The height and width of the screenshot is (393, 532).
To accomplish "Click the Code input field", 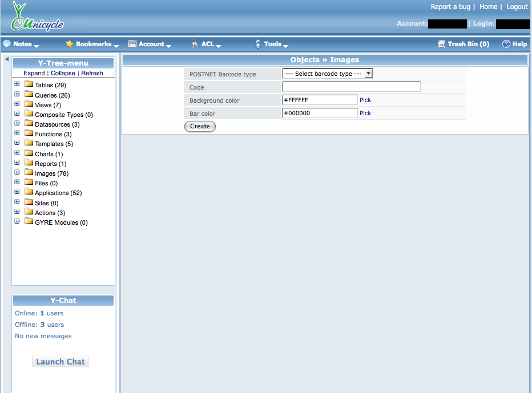I will coord(351,87).
